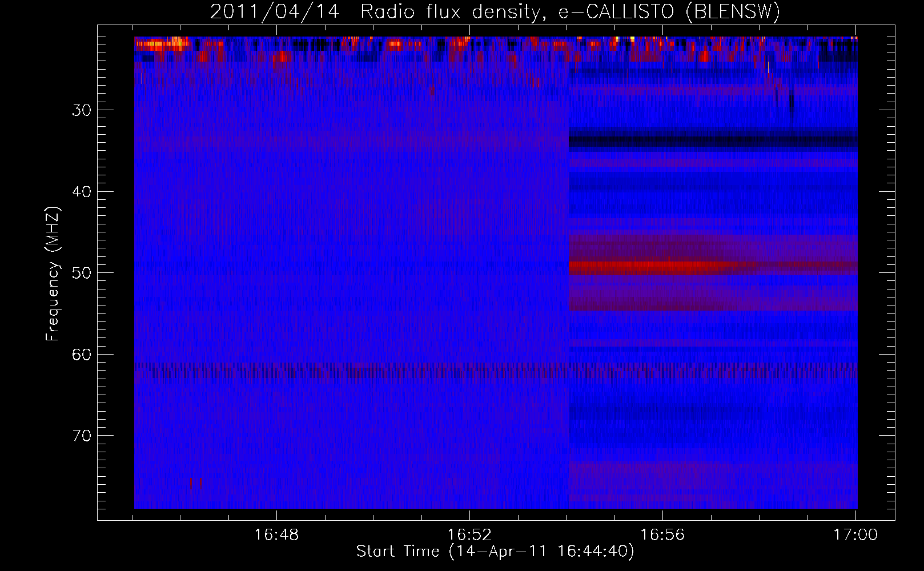Click the 60 frequency tick label
The width and height of the screenshot is (924, 571).
coord(82,355)
